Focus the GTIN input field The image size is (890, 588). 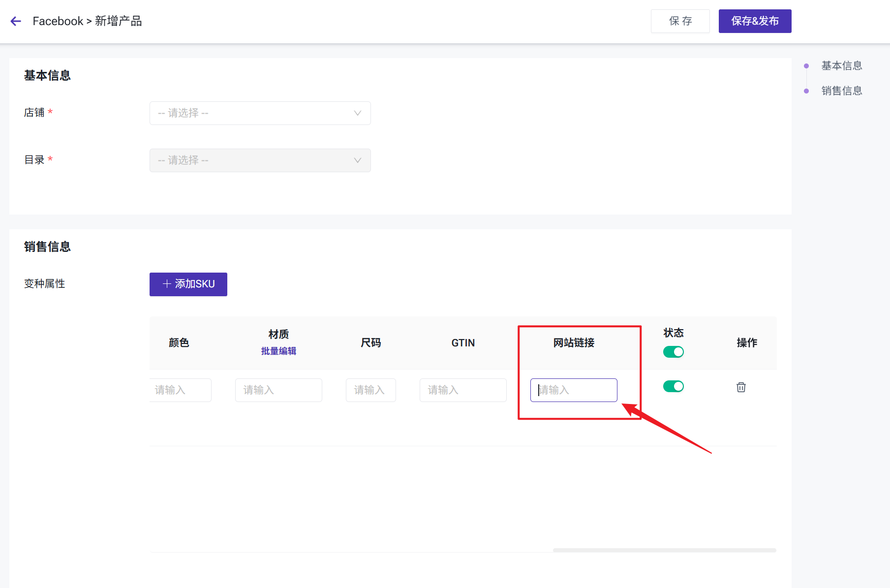[x=462, y=390]
